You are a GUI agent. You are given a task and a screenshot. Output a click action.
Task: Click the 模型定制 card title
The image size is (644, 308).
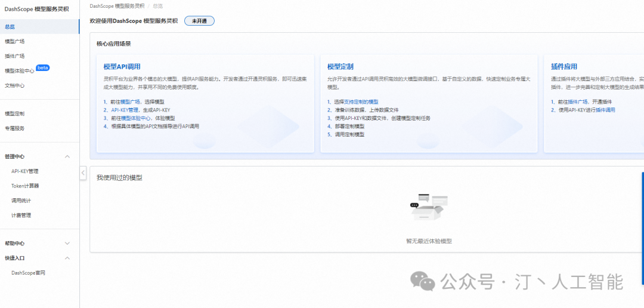pos(340,67)
